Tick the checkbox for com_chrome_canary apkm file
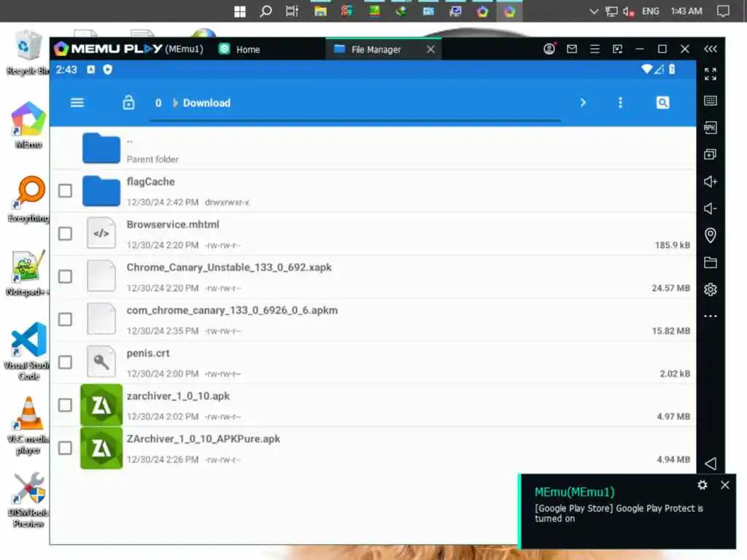This screenshot has height=560, width=747. (x=65, y=319)
